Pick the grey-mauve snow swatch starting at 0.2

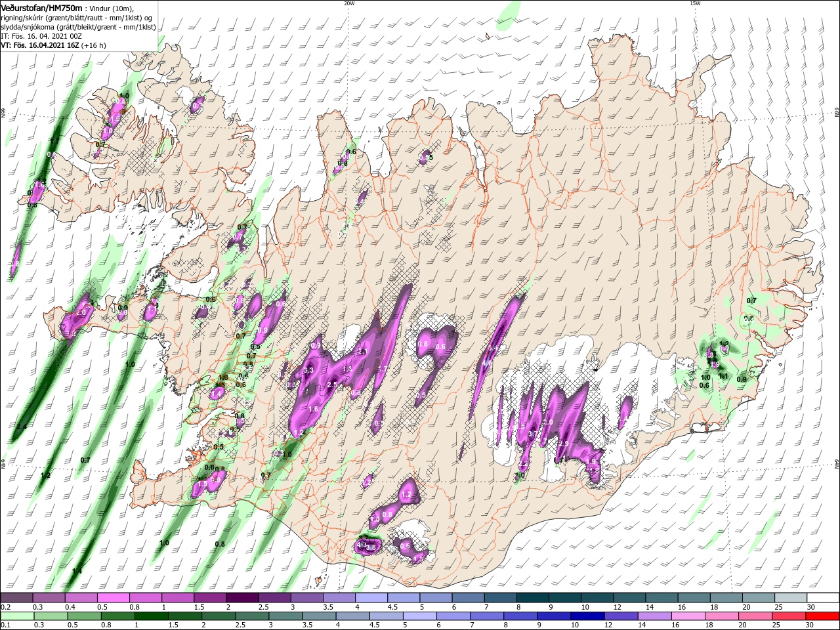(16, 598)
